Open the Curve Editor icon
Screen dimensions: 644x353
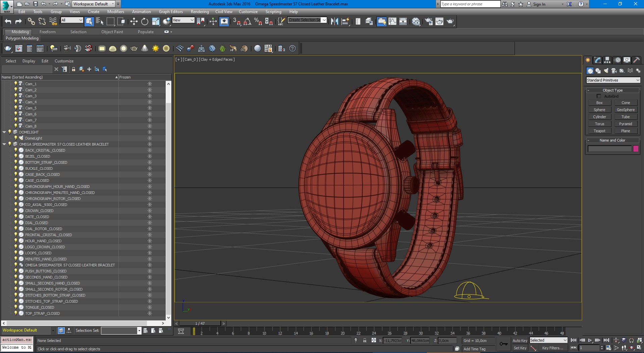click(x=392, y=21)
